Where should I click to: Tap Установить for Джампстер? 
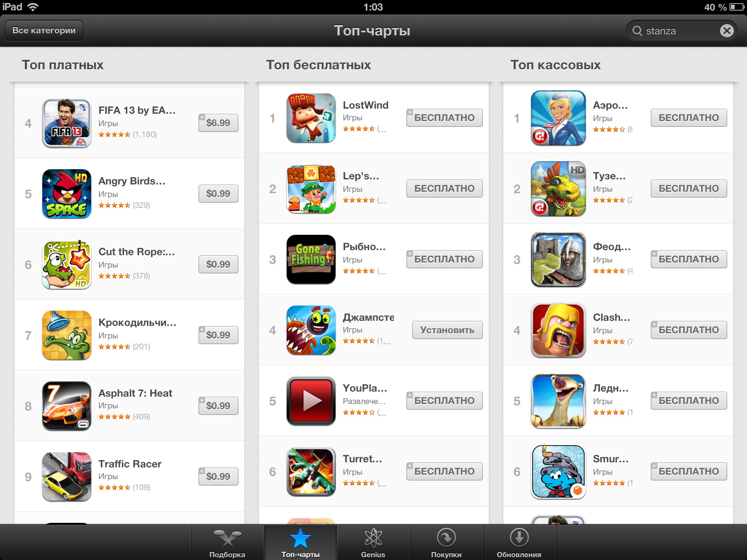coord(447,330)
